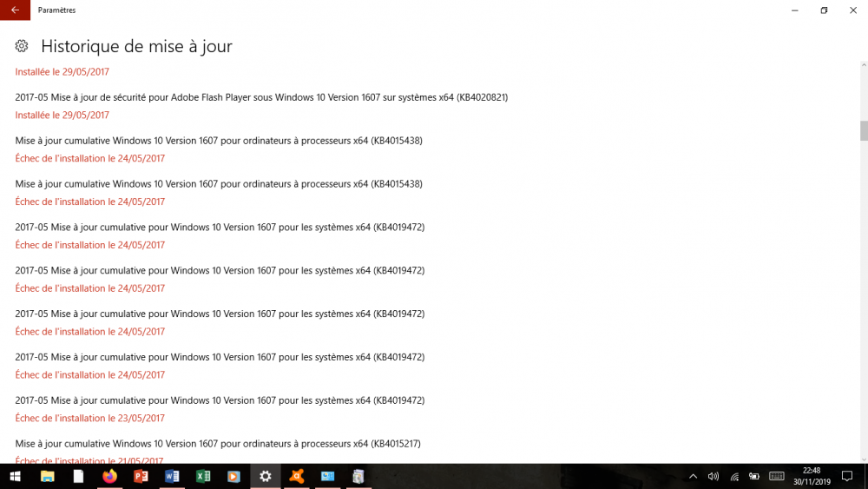Open the Action Center notifications
This screenshot has height=489, width=868.
(847, 476)
